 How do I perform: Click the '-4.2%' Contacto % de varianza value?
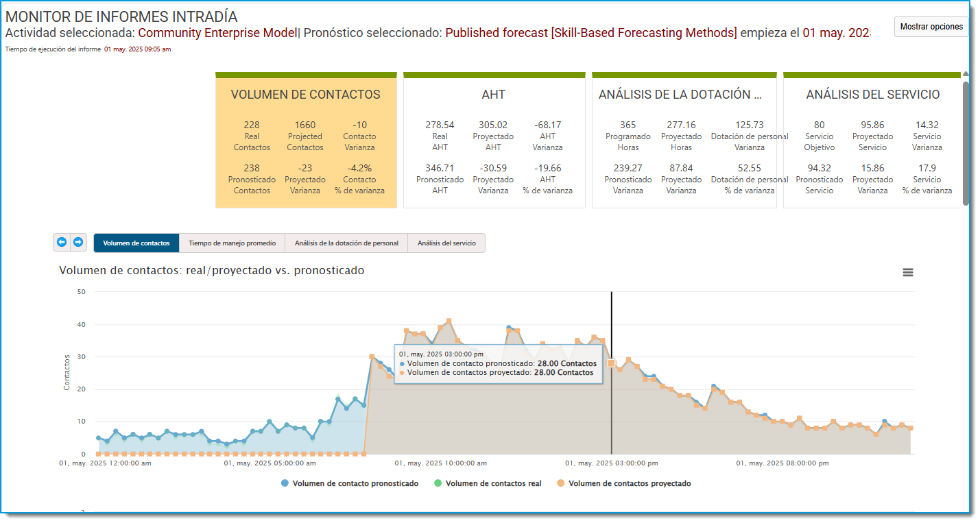tap(359, 168)
